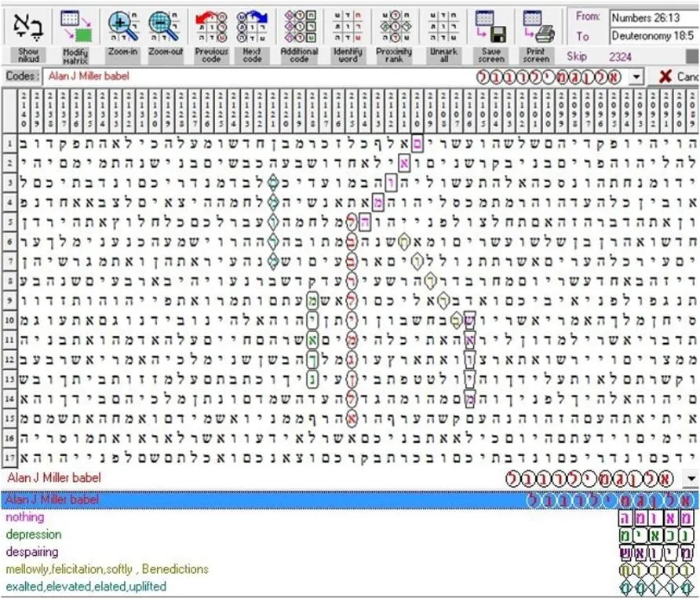This screenshot has width=700, height=599.
Task: Advance to the Next code
Action: tap(252, 38)
